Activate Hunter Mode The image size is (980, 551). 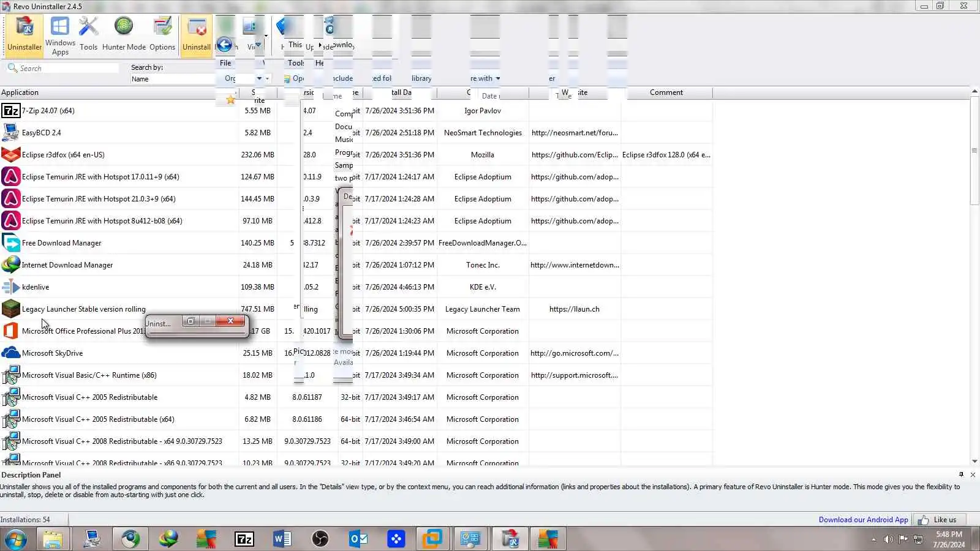pyautogui.click(x=124, y=35)
